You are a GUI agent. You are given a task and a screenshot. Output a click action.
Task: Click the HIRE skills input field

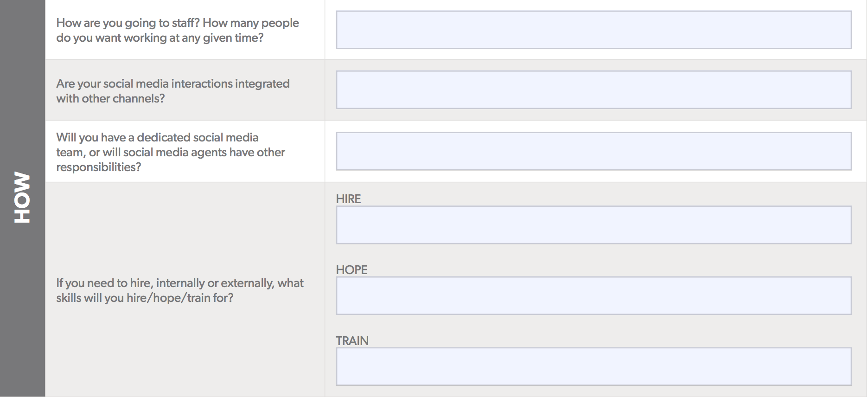click(594, 225)
